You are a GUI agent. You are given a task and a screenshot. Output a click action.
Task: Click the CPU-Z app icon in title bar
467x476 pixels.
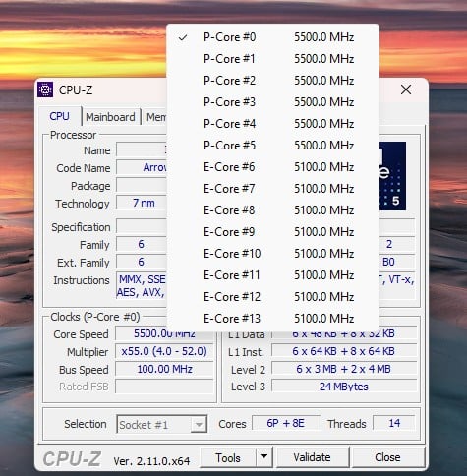45,89
